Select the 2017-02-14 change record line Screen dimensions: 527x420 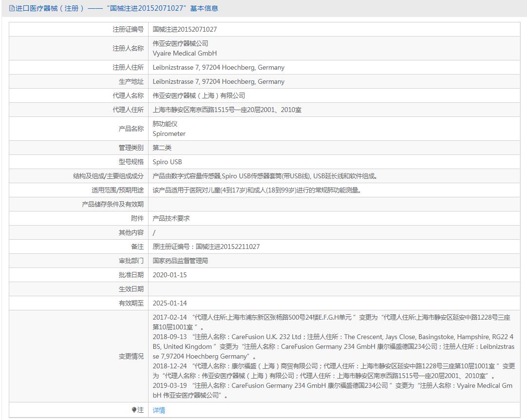pyautogui.click(x=332, y=322)
